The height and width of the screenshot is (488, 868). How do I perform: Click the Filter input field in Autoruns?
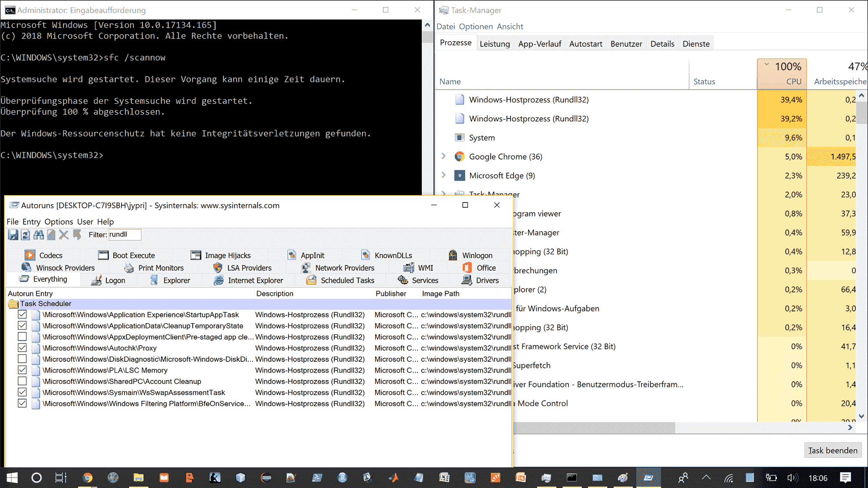tap(125, 235)
